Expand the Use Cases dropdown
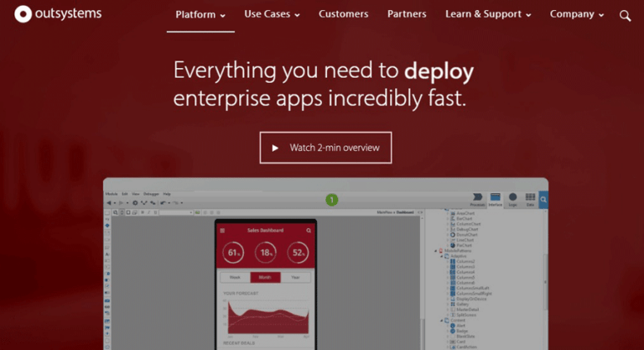This screenshot has height=350, width=644. [272, 14]
